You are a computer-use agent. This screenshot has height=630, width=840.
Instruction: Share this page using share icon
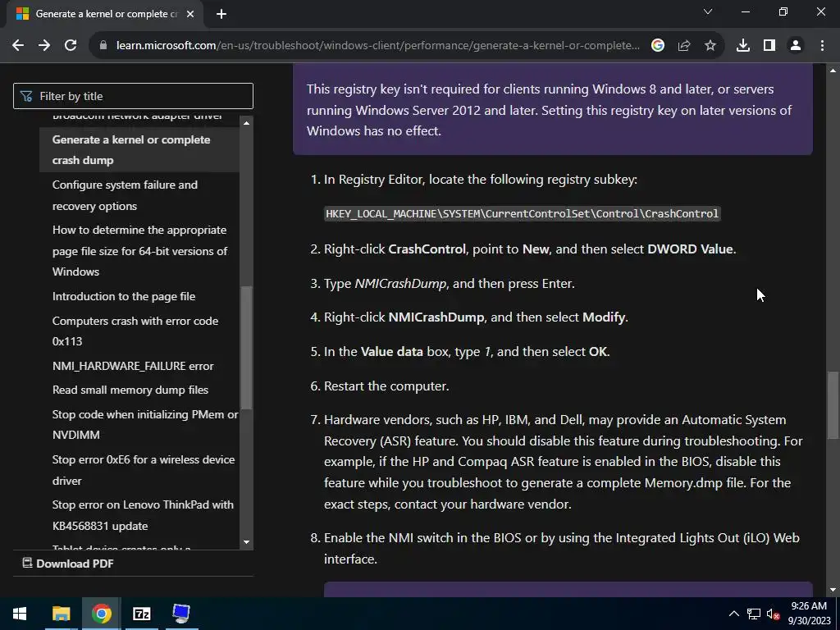pos(684,46)
